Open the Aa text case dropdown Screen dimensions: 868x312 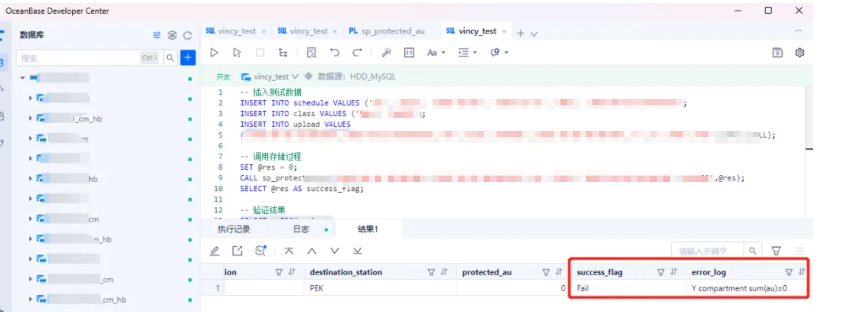point(436,53)
